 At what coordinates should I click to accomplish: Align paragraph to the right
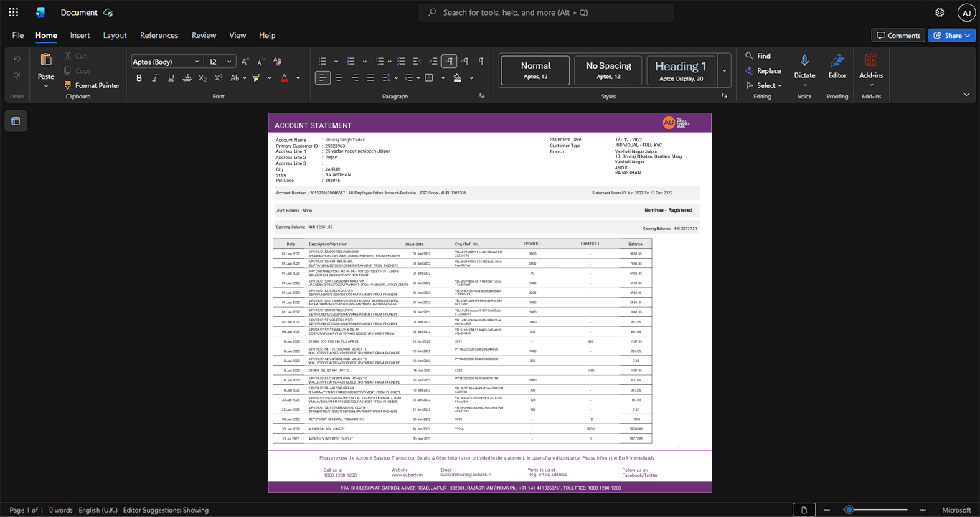354,77
